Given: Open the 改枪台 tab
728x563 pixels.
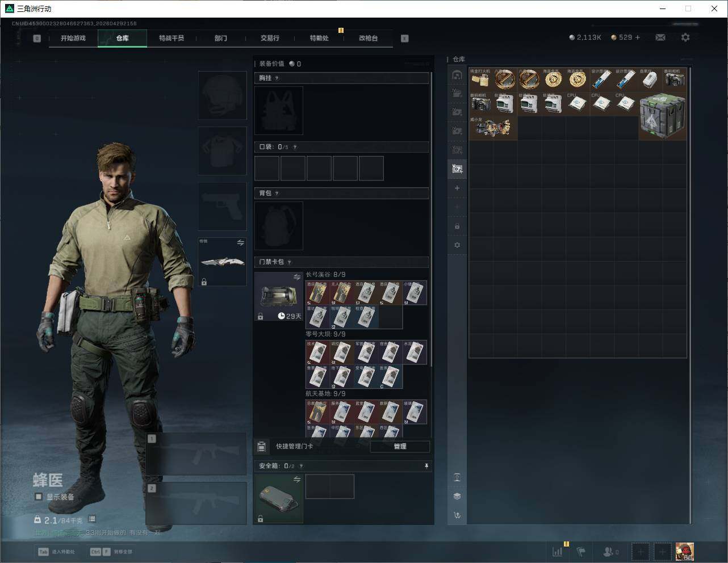Looking at the screenshot, I should pyautogui.click(x=368, y=38).
